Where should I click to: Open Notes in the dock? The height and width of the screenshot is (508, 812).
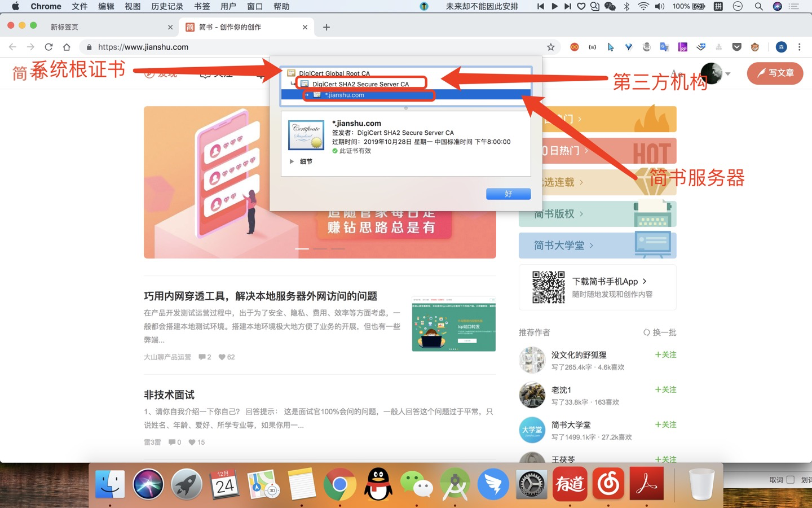(x=302, y=484)
